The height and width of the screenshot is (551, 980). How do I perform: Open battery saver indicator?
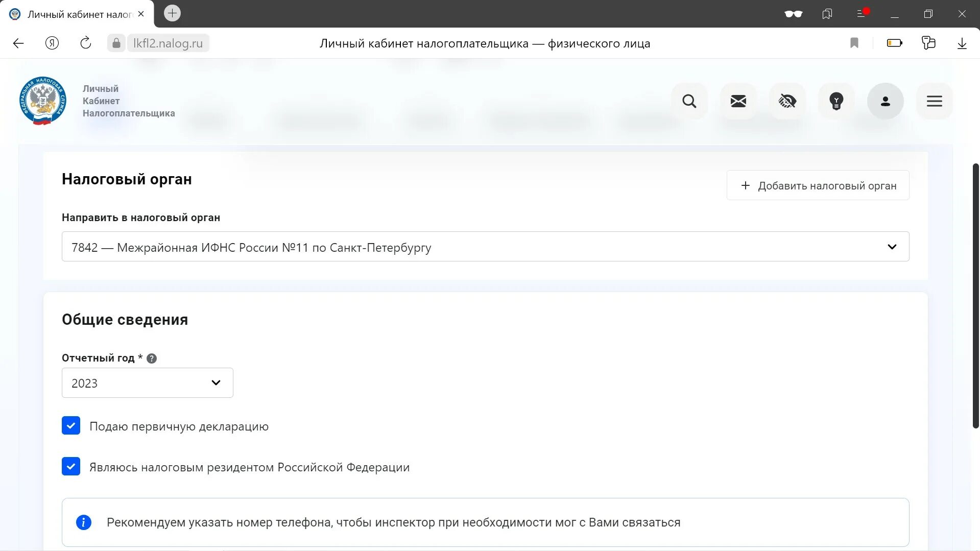tap(894, 43)
